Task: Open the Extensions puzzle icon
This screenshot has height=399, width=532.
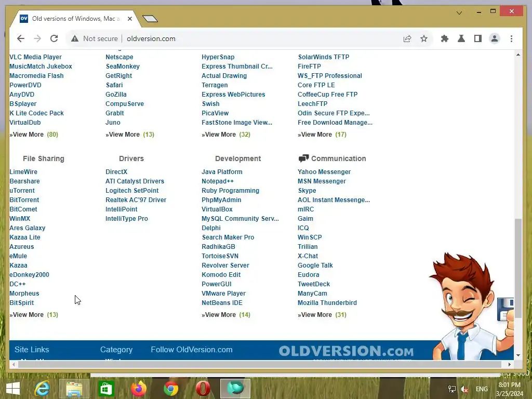Action: [x=445, y=38]
